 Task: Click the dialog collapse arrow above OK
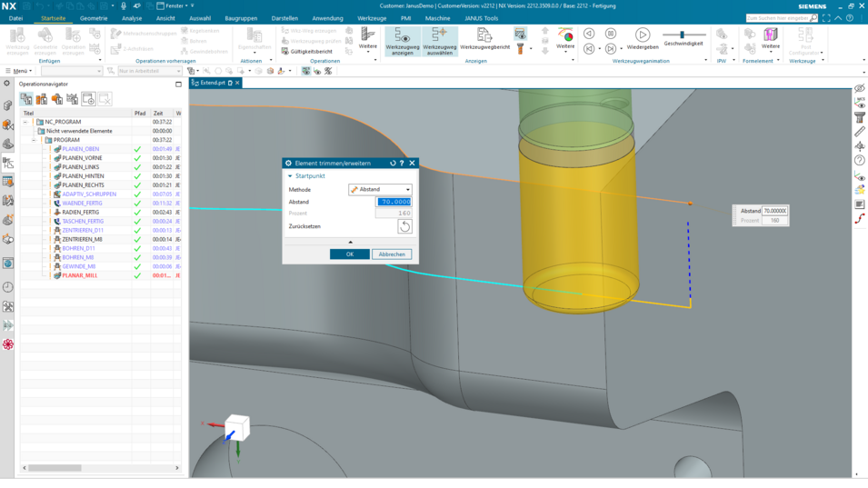[x=350, y=242]
